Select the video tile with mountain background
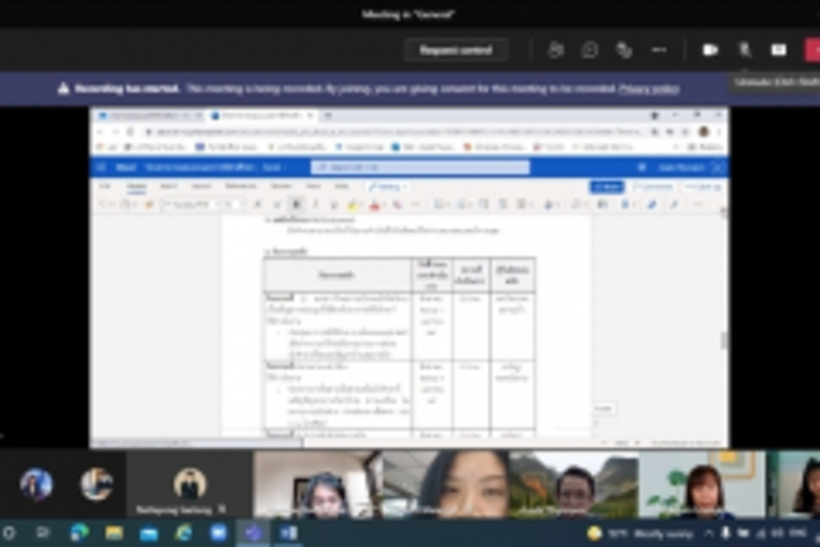Viewport: 820px width, 547px height. click(x=573, y=484)
